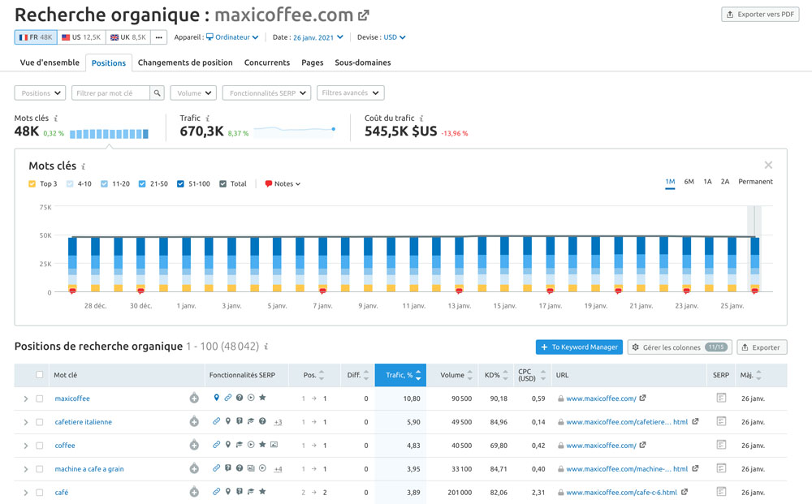The image size is (812, 504).
Task: Open external link icon for cafe-c-6.html URL
Action: (x=685, y=492)
